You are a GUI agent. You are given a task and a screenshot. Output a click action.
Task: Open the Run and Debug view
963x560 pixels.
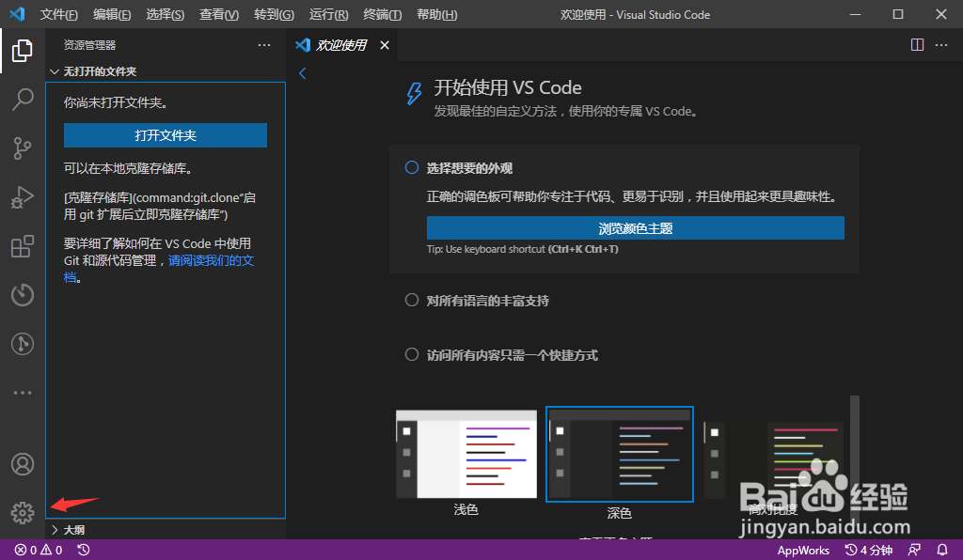coord(23,197)
